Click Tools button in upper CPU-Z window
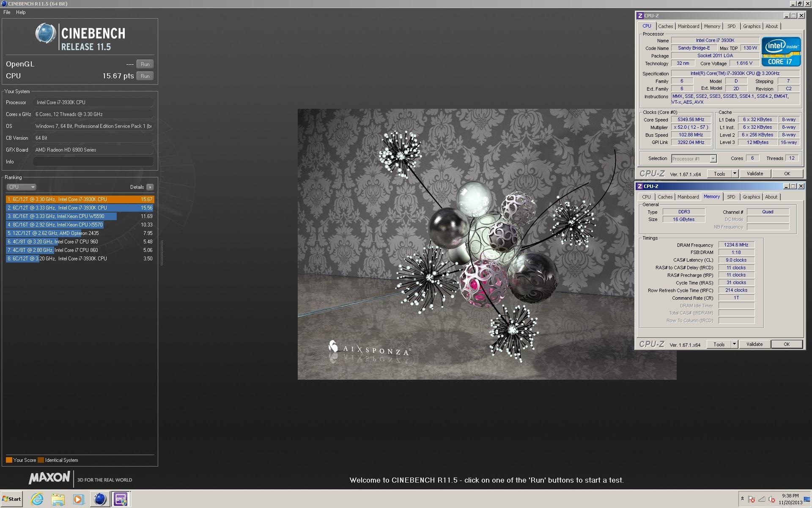 click(x=719, y=174)
